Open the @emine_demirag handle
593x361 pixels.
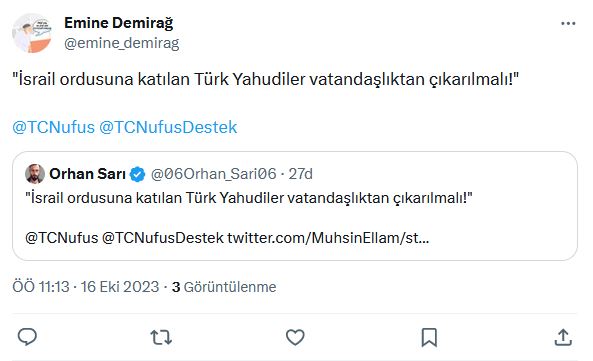121,43
